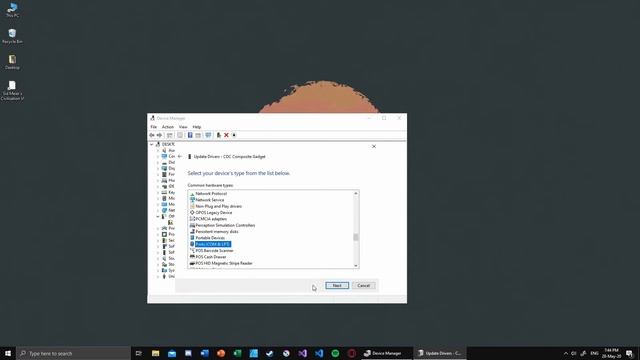Click red X Uninstall Device toolbar icon

click(226, 135)
